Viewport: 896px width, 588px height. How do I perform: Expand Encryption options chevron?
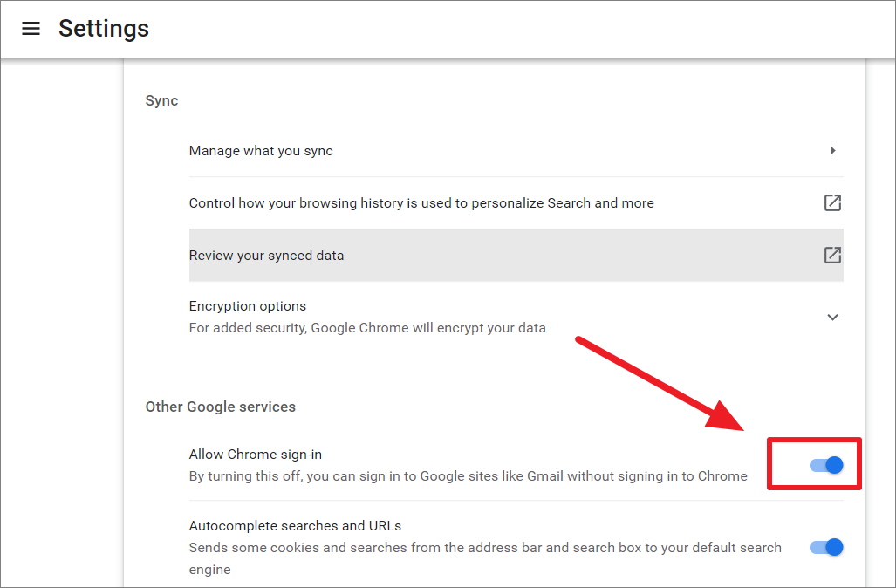pos(832,318)
